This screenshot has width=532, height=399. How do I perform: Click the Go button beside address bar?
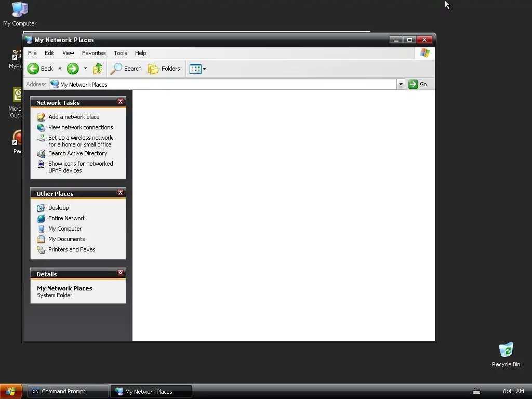tap(418, 84)
